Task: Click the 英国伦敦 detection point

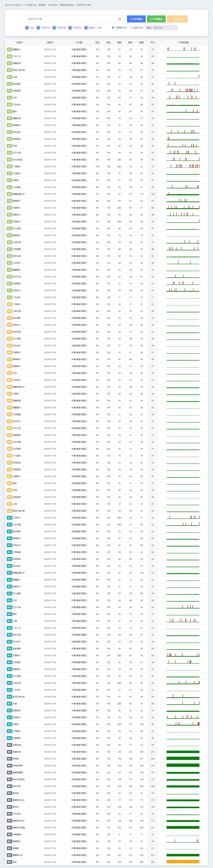Action: point(17,752)
